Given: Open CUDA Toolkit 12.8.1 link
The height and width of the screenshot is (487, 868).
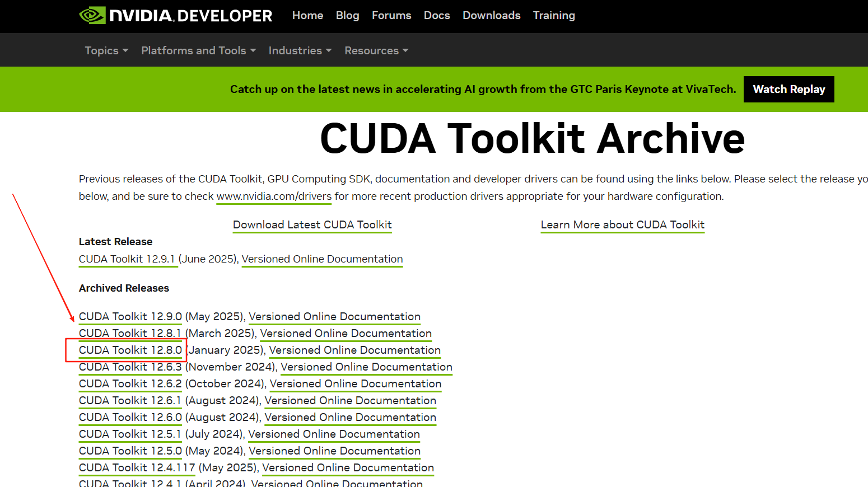Looking at the screenshot, I should pos(130,334).
